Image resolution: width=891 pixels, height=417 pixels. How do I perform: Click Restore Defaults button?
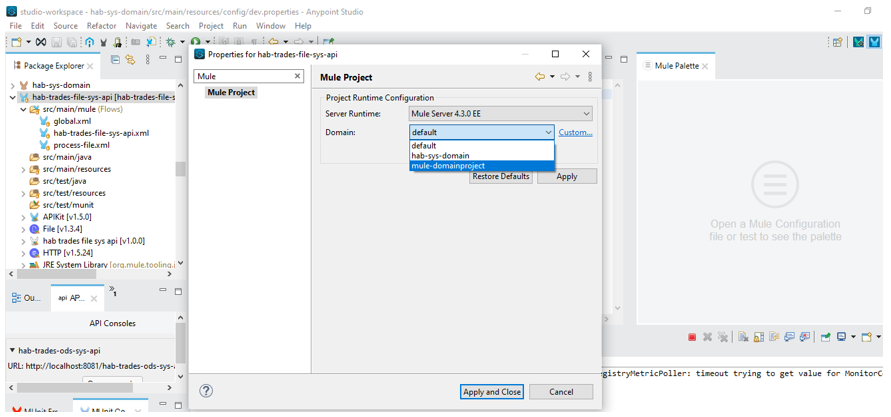pyautogui.click(x=501, y=176)
